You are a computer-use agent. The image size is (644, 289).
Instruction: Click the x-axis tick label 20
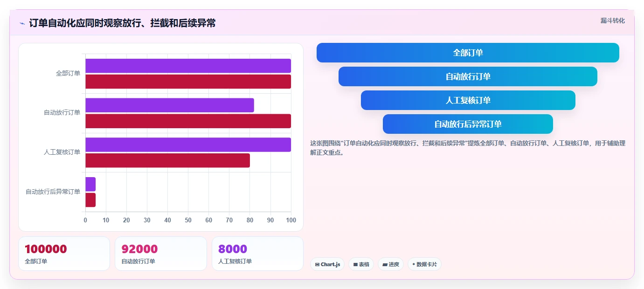(x=126, y=220)
